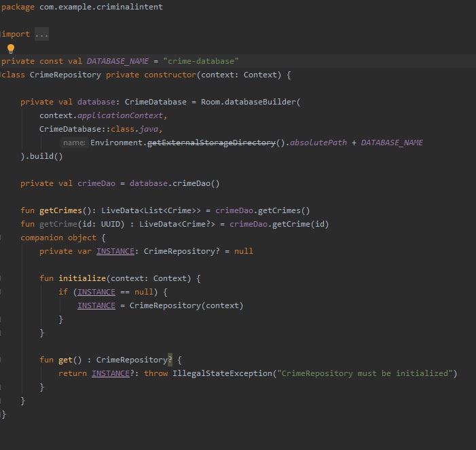Click absolutePath property
This screenshot has height=450, width=476.
point(318,143)
